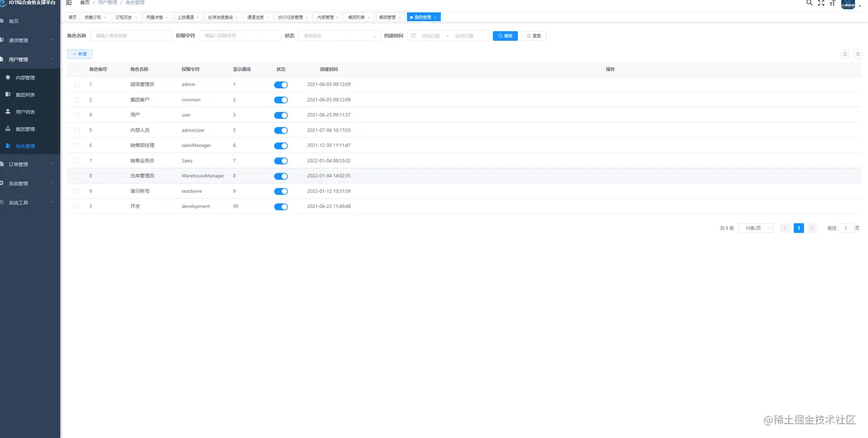This screenshot has height=438, width=868.
Task: Close the 通道进度 tab with its x
Action: click(x=268, y=17)
